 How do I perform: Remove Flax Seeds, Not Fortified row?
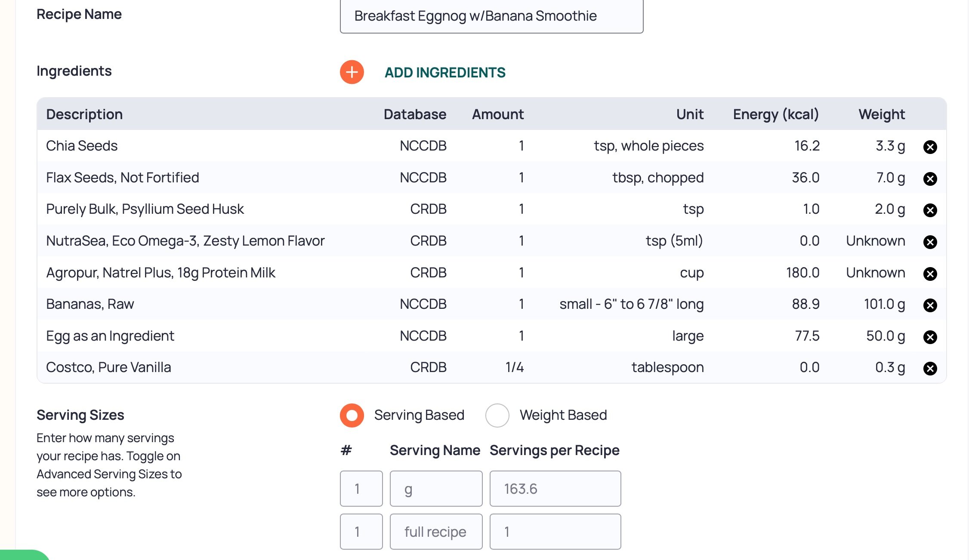point(930,178)
